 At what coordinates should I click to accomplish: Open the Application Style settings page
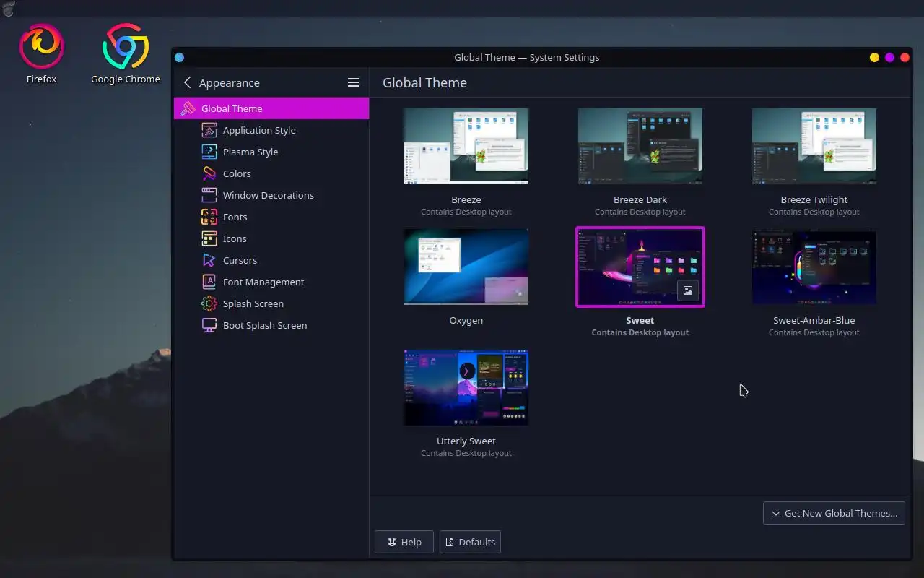[x=271, y=130]
